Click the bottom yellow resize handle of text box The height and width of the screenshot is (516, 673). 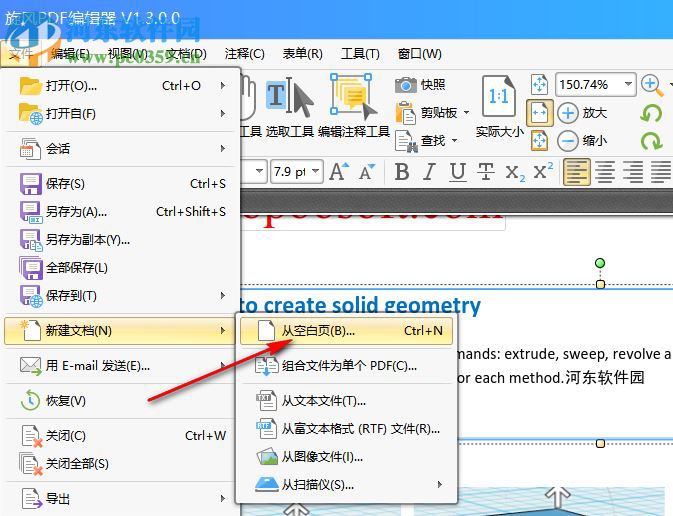coord(600,443)
